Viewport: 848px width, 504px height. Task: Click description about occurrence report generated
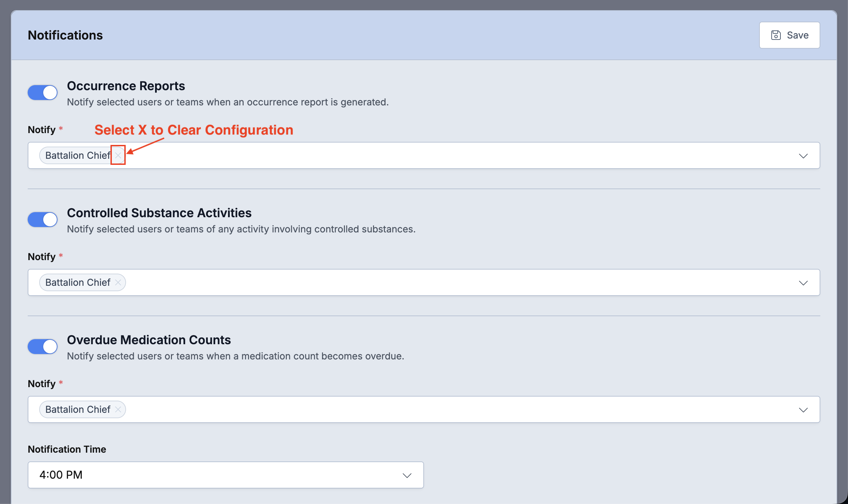[227, 102]
